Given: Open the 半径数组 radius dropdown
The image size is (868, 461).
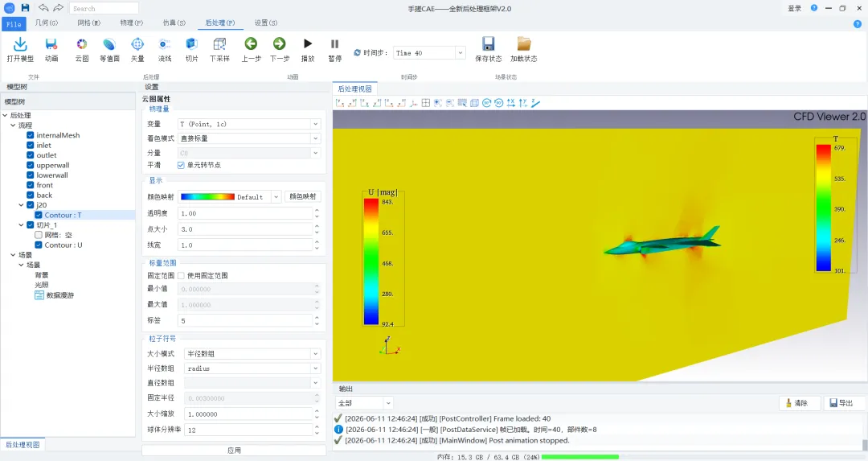Looking at the screenshot, I should (252, 368).
